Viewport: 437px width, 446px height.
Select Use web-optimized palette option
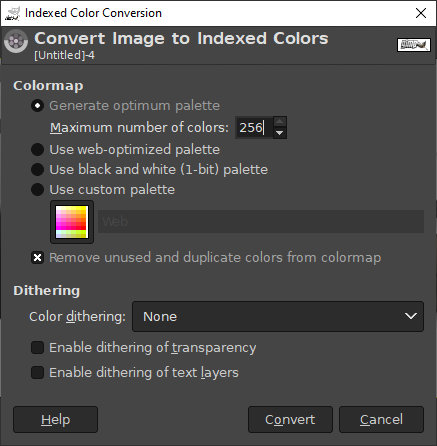[37, 149]
